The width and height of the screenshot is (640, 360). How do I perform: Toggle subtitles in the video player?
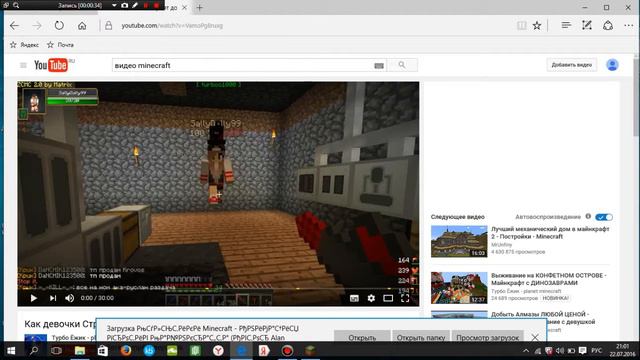pyautogui.click(x=354, y=298)
